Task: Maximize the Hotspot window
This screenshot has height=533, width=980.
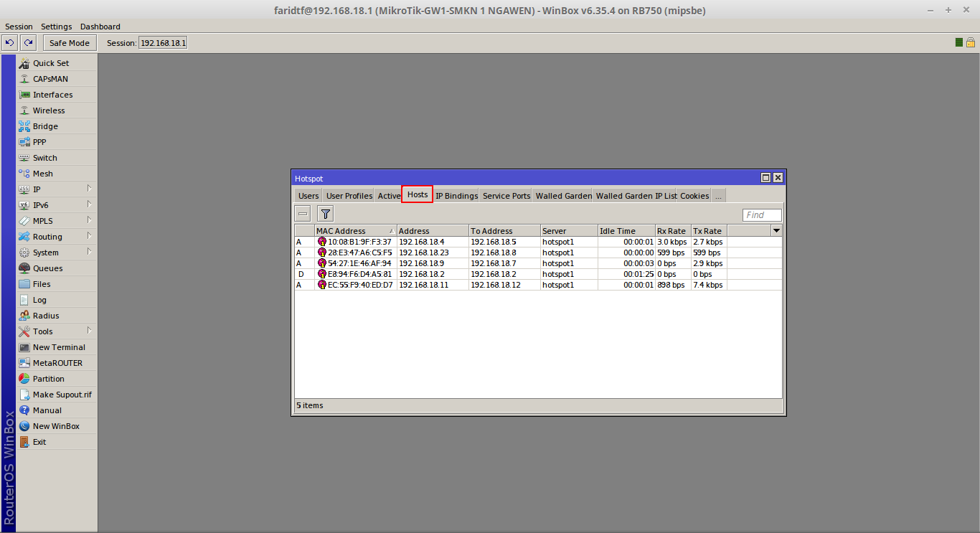Action: coord(765,178)
